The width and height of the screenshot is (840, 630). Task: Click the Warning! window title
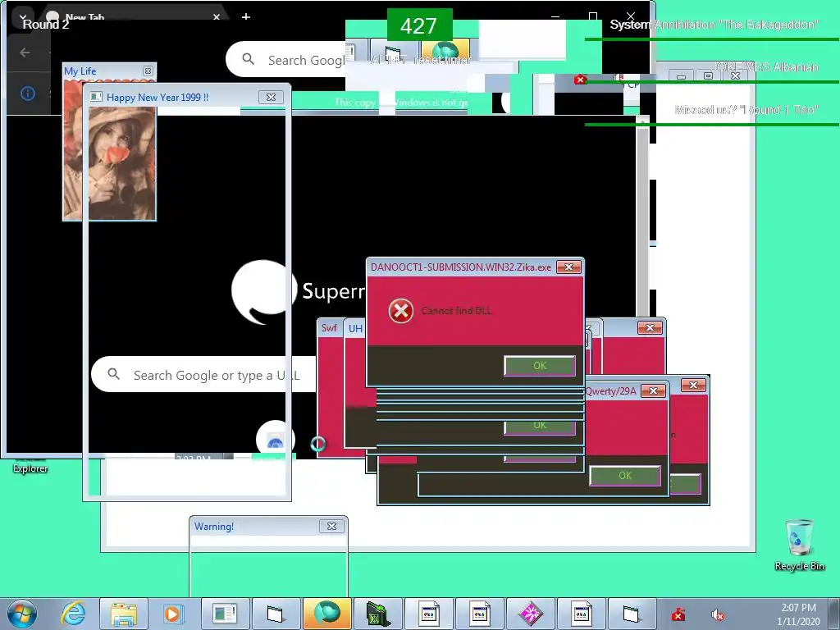point(214,526)
